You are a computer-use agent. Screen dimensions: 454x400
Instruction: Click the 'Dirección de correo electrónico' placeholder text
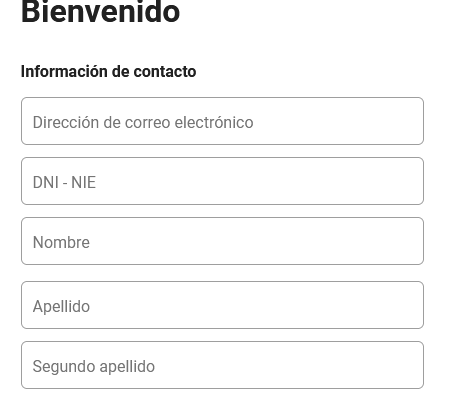143,122
